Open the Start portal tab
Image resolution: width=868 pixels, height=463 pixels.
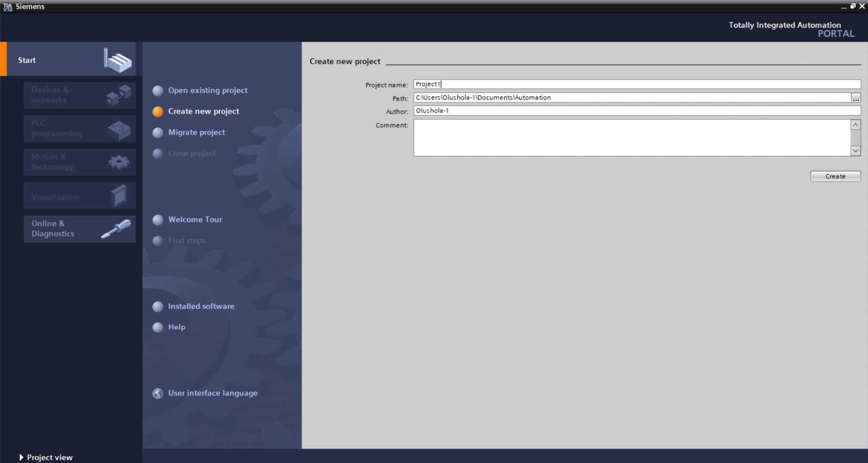pos(68,59)
